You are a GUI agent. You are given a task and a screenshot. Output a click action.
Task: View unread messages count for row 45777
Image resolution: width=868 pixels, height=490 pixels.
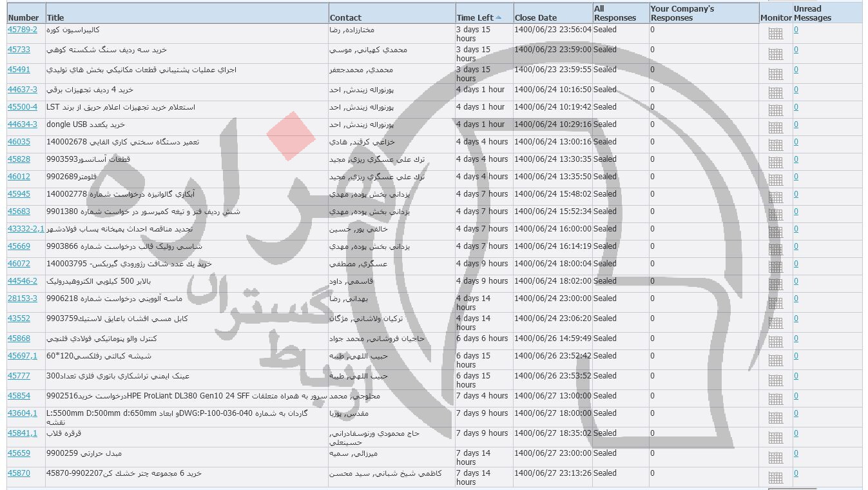(796, 376)
